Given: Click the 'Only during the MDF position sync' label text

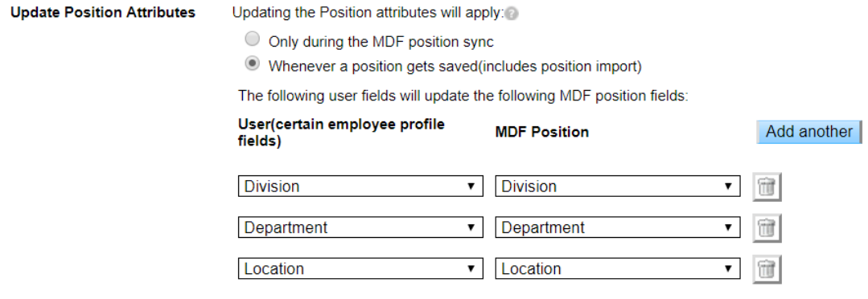Looking at the screenshot, I should (x=381, y=42).
